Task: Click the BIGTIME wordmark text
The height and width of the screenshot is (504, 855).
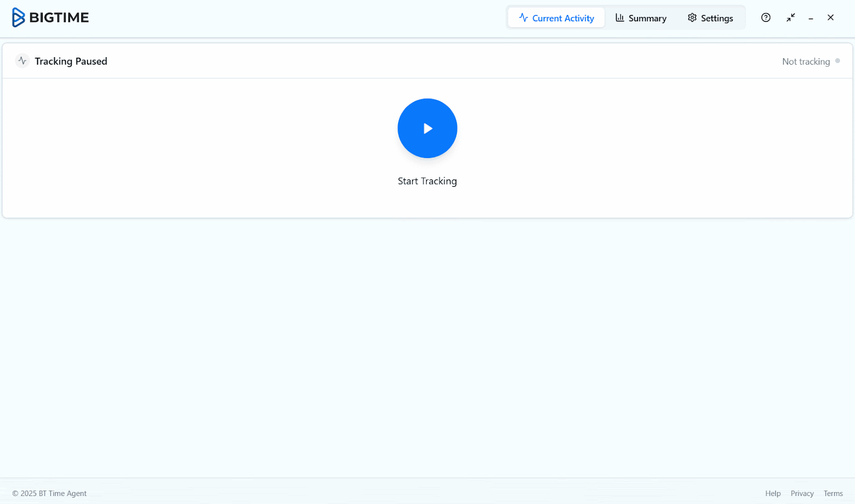Action: [x=60, y=17]
